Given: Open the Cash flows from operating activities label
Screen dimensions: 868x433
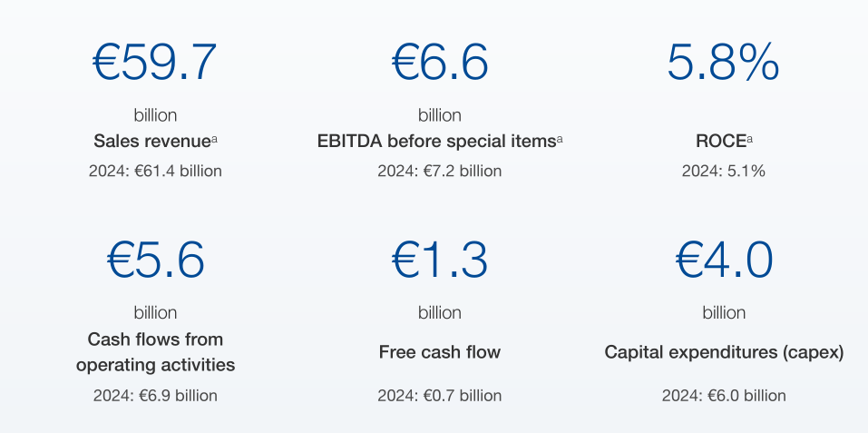Looking at the screenshot, I should click(x=155, y=352).
